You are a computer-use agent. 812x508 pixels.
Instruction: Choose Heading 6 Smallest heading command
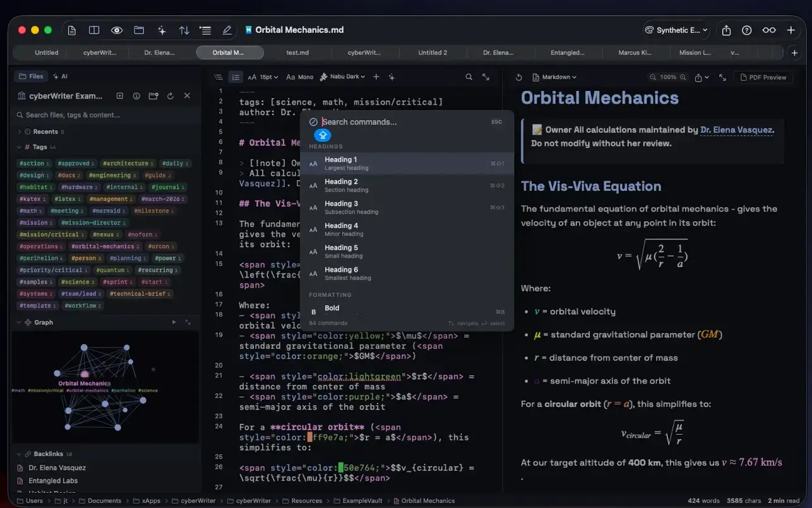coord(407,274)
